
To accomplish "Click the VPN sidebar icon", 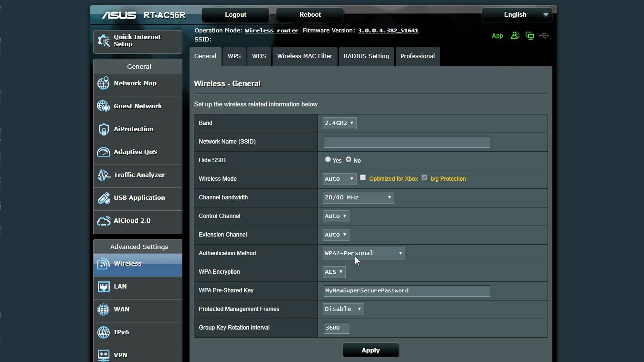I will [104, 355].
